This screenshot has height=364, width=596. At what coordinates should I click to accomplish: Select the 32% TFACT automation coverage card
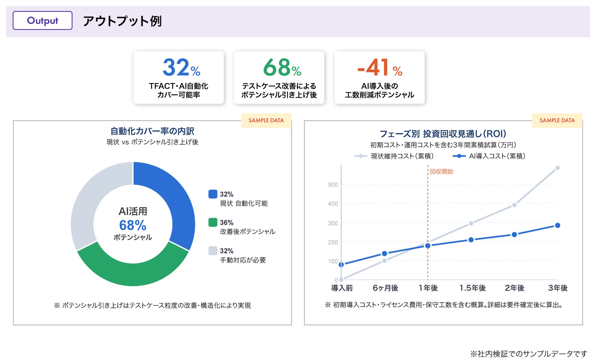[178, 78]
